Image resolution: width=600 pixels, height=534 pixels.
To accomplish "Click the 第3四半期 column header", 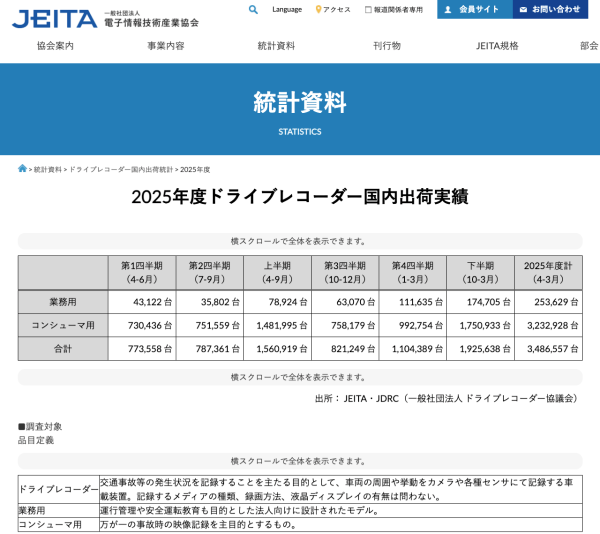I will [x=345, y=272].
